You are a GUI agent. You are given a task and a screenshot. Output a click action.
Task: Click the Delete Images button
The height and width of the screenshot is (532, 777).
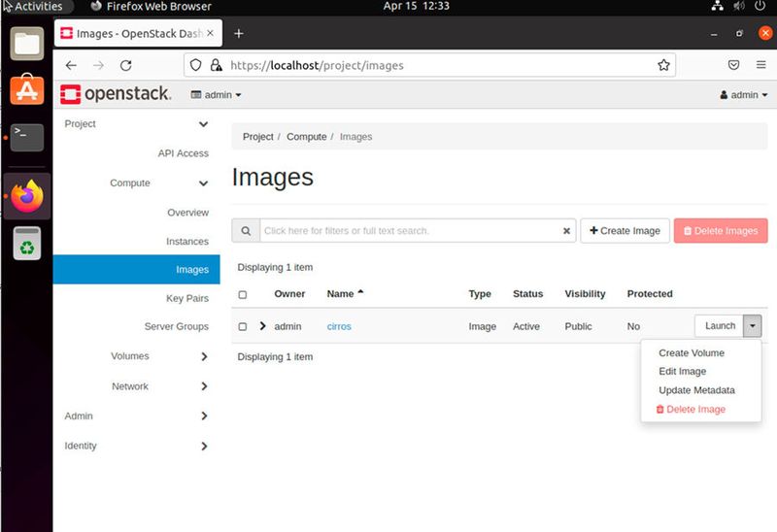pyautogui.click(x=721, y=231)
